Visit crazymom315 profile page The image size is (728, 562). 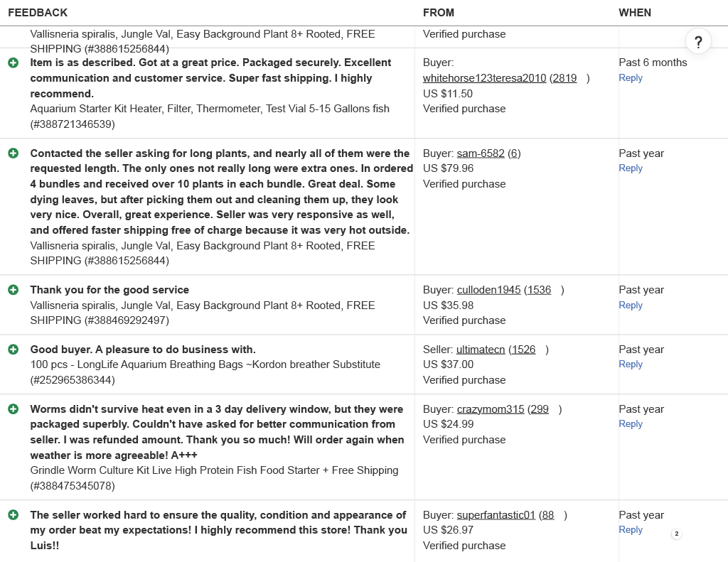tap(490, 409)
